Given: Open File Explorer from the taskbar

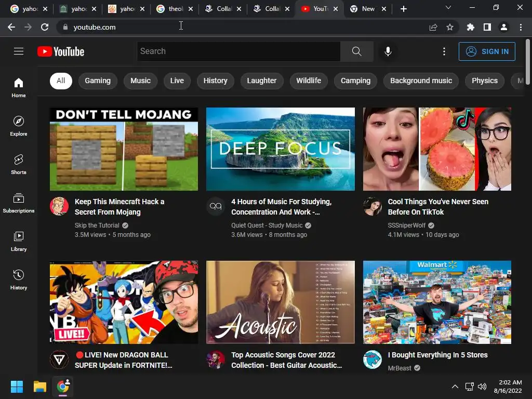Looking at the screenshot, I should click(39, 387).
